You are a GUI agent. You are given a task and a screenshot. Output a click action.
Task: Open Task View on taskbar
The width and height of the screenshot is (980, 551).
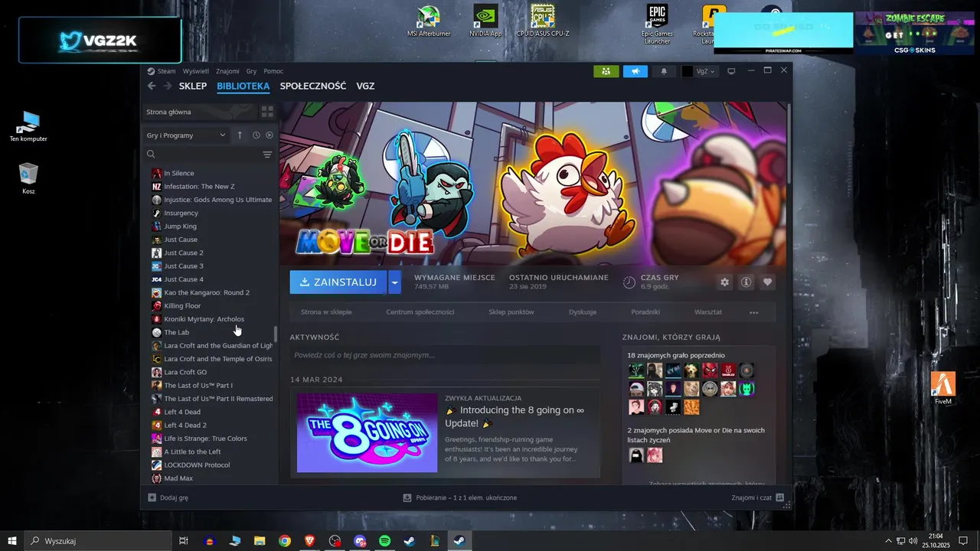click(184, 541)
